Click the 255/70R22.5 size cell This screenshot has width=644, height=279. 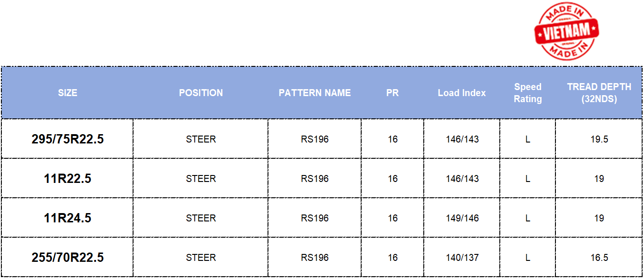[68, 258]
